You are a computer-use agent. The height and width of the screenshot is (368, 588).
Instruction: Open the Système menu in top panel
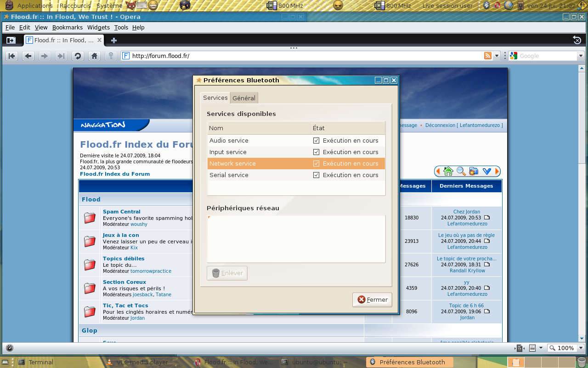pos(109,6)
